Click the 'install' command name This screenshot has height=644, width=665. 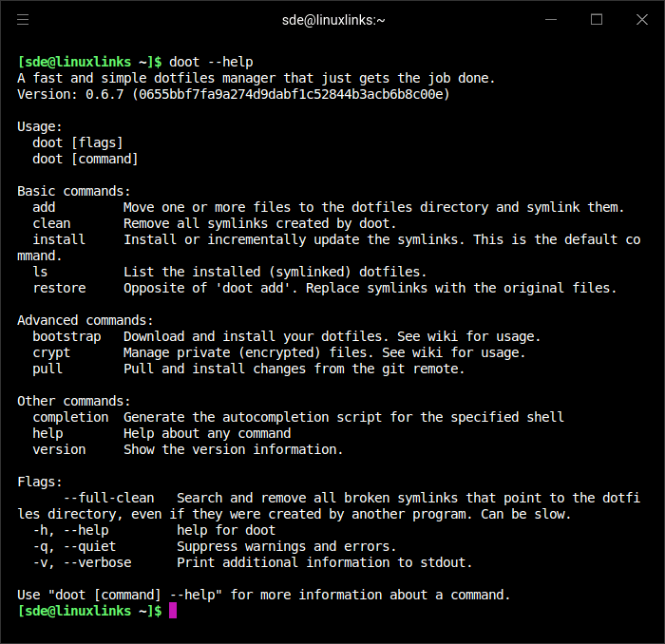[x=59, y=239]
